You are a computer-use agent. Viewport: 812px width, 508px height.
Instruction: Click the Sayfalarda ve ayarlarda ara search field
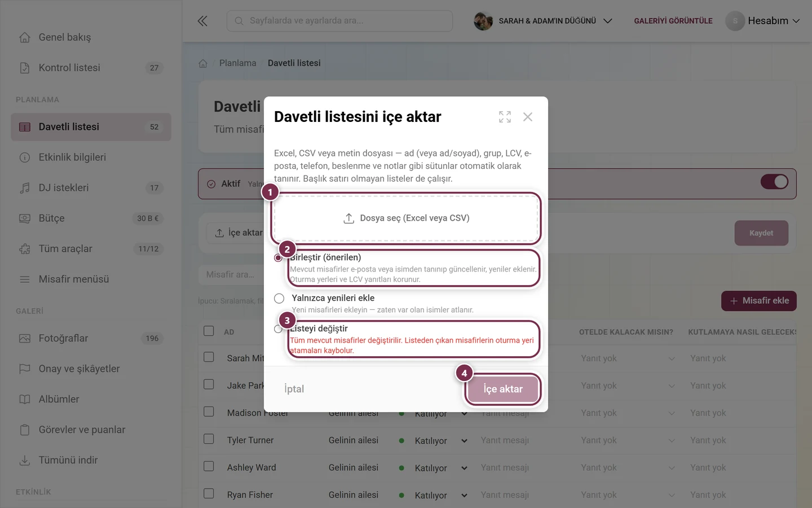[339, 21]
